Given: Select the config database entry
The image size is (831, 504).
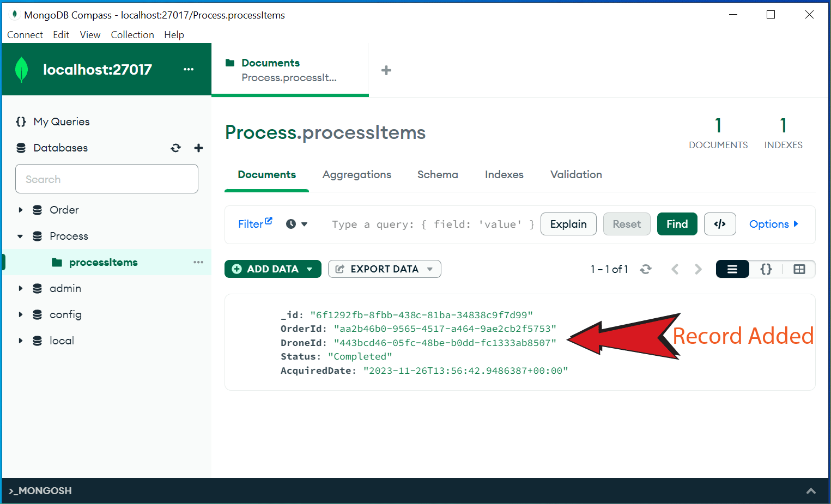Looking at the screenshot, I should [65, 314].
